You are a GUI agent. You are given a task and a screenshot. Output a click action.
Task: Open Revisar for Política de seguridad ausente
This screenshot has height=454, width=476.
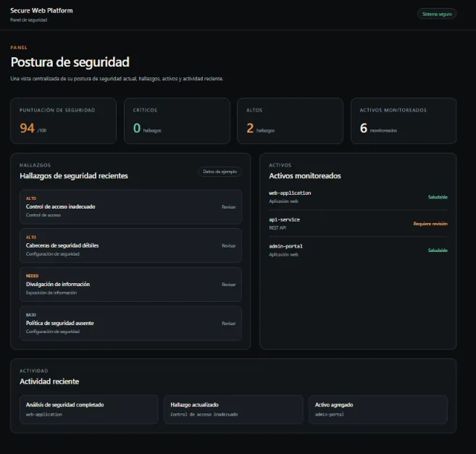(x=229, y=324)
